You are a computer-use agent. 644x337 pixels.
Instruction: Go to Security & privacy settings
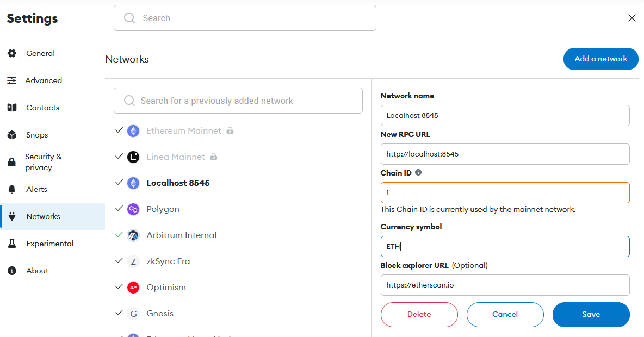(x=44, y=162)
